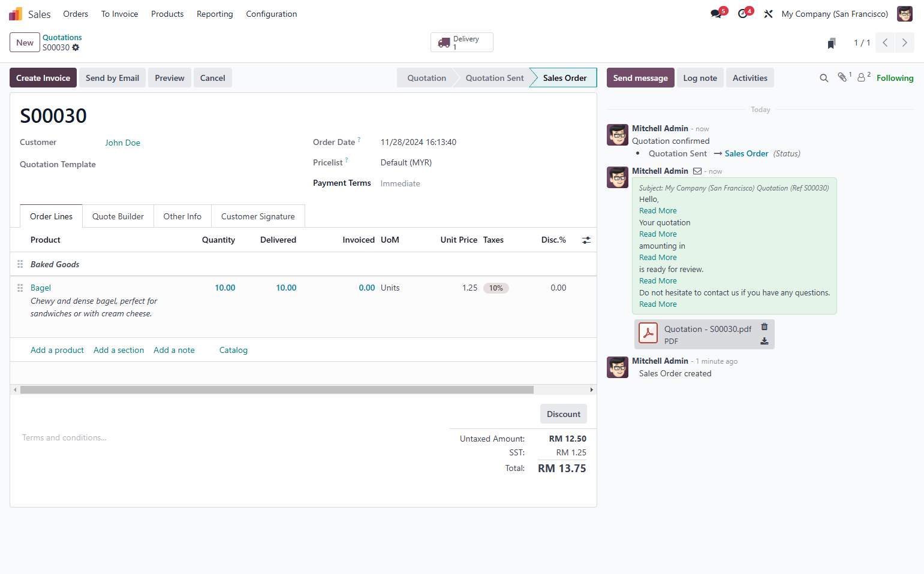Click the Terms and conditions field

pyautogui.click(x=231, y=438)
